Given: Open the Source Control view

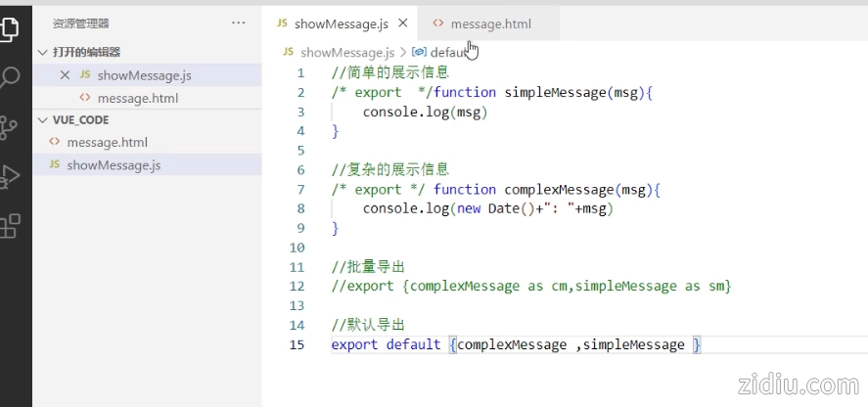Looking at the screenshot, I should point(10,126).
